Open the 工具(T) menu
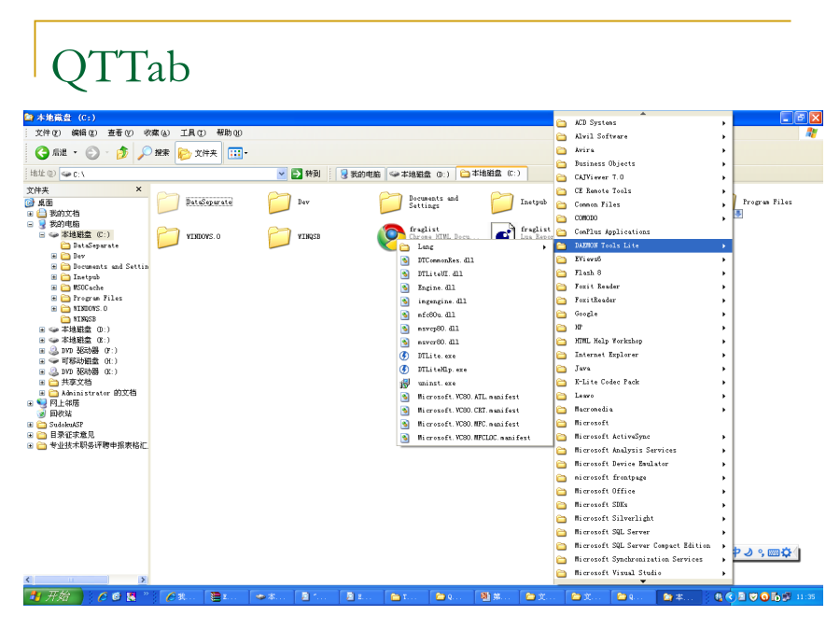This screenshot has height=630, width=840. coord(193,133)
